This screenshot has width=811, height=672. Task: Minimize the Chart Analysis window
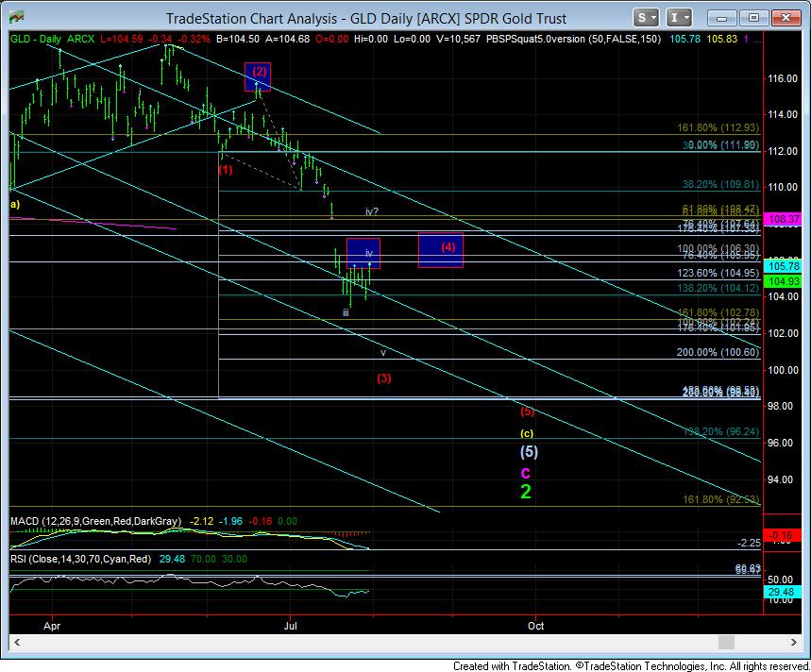tap(722, 18)
